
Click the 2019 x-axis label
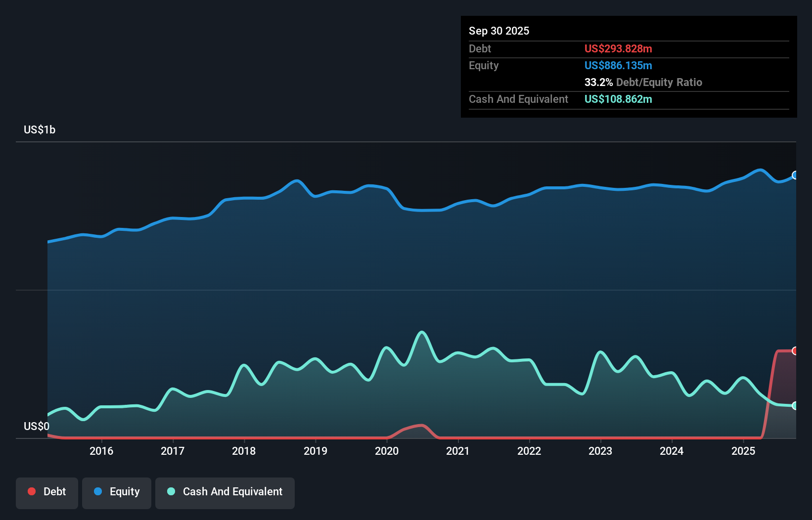316,451
